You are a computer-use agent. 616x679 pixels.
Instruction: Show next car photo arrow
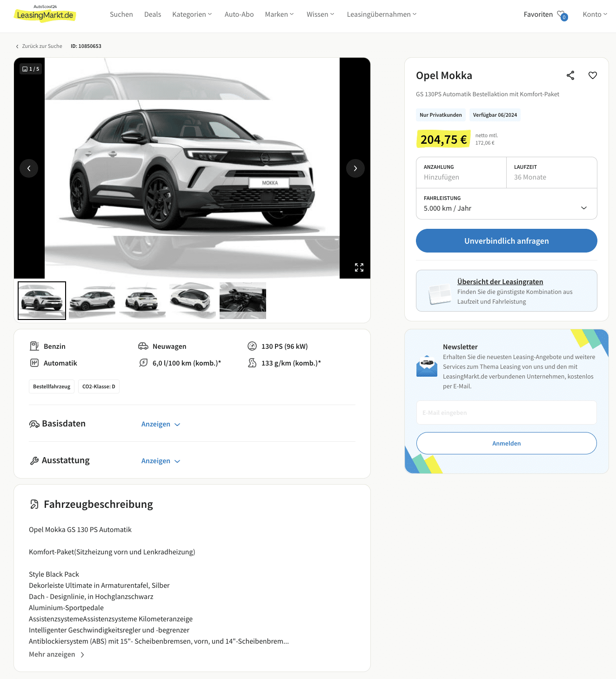[x=355, y=168]
